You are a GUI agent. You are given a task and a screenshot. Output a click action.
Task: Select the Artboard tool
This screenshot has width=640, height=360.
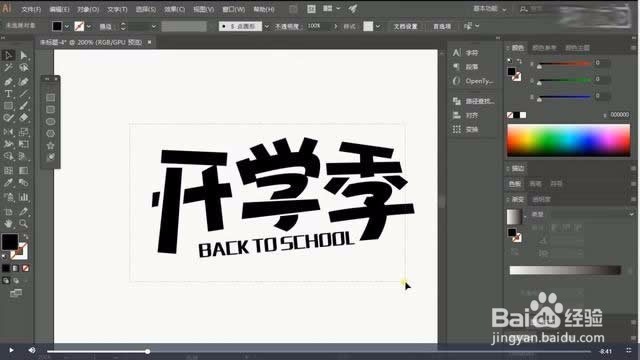click(x=8, y=211)
